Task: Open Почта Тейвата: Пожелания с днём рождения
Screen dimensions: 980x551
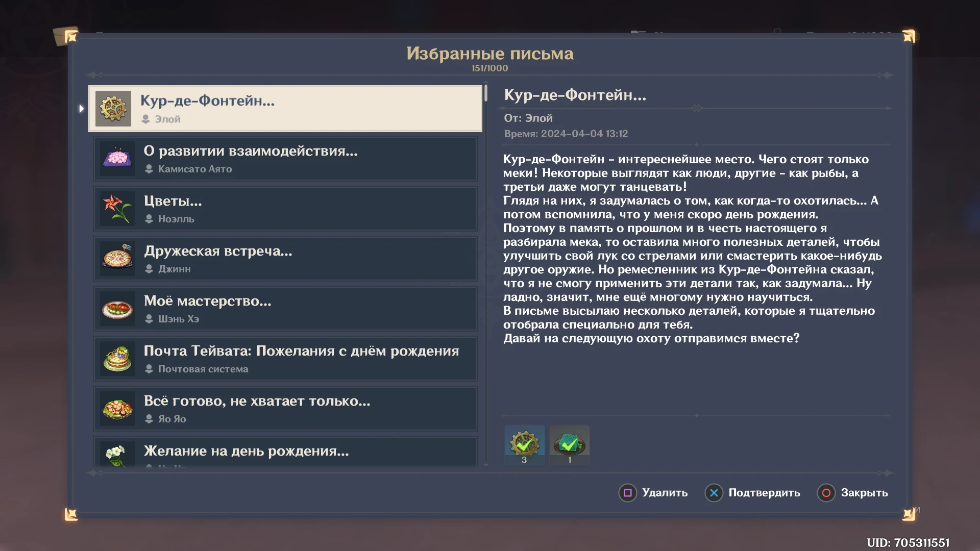Action: point(285,359)
